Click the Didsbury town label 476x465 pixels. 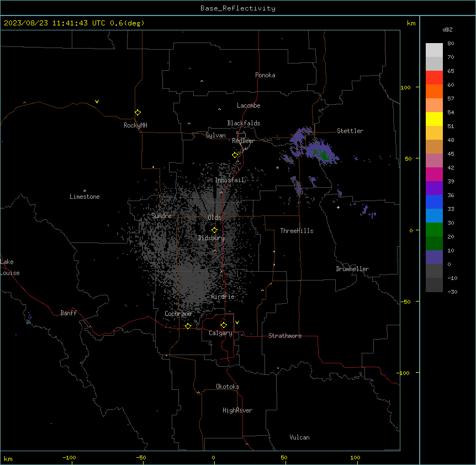(x=211, y=238)
